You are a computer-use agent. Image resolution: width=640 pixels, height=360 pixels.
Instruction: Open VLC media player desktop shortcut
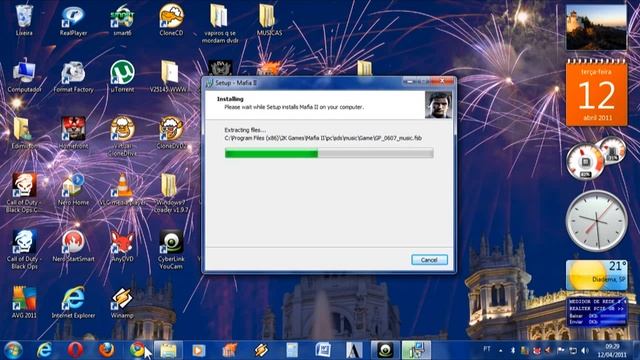point(122,189)
